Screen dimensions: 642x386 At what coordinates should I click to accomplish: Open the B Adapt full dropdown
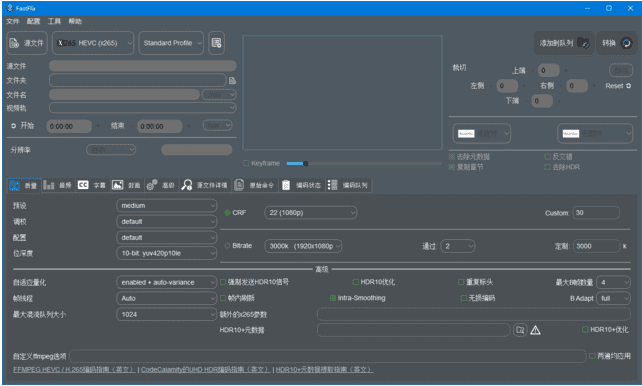[613, 298]
